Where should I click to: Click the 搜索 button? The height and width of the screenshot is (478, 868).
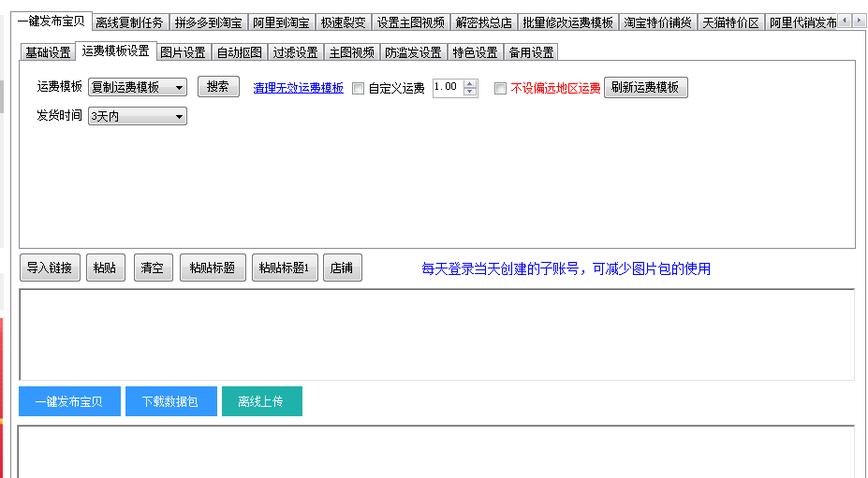click(x=218, y=87)
